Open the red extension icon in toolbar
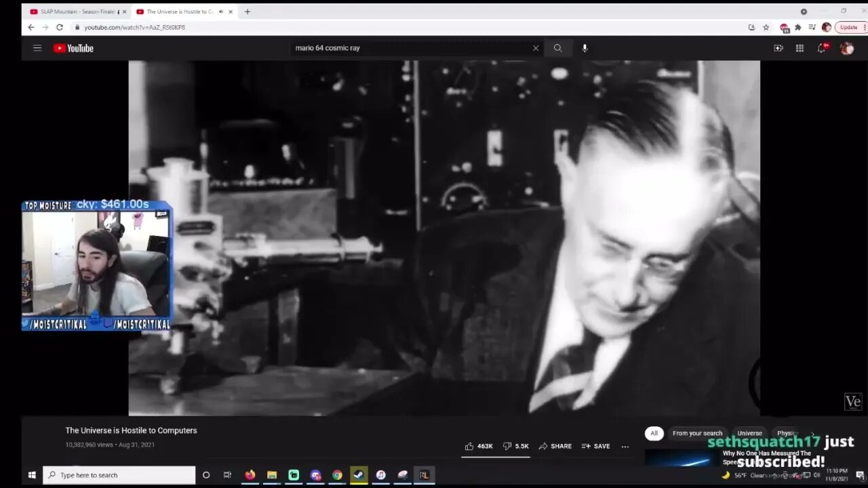The height and width of the screenshot is (488, 868). [784, 28]
